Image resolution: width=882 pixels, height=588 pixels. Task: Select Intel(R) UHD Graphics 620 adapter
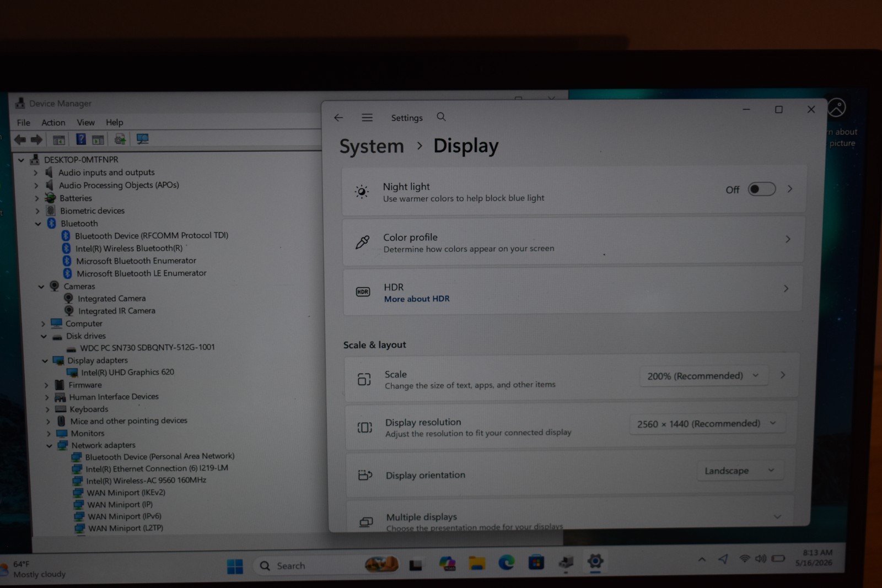coord(128,373)
